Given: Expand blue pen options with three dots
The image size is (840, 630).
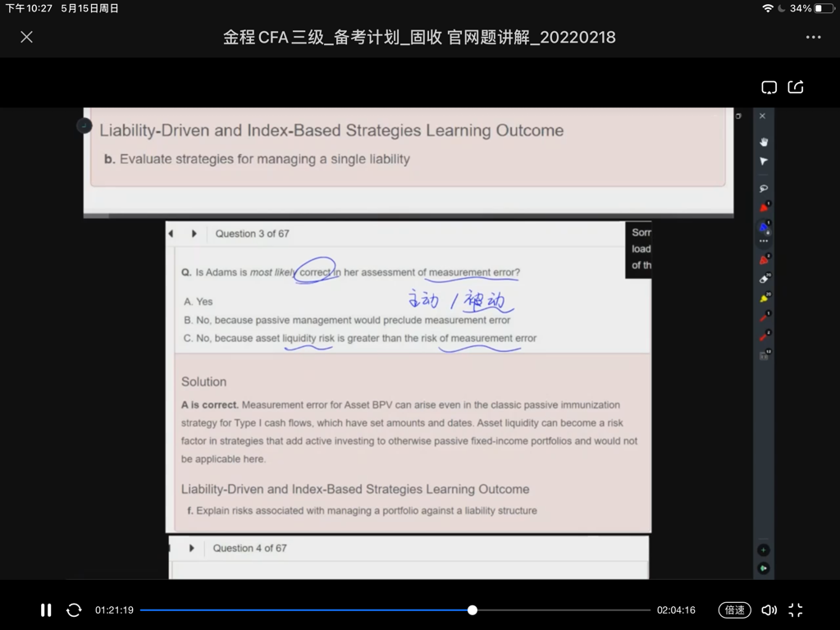Looking at the screenshot, I should 764,241.
